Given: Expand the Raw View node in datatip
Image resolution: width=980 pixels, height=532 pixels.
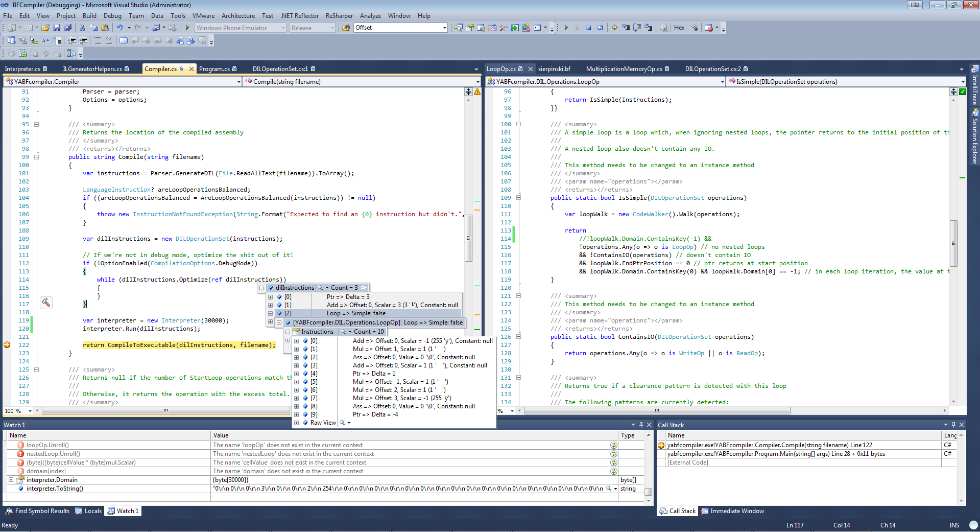Looking at the screenshot, I should coord(296,423).
